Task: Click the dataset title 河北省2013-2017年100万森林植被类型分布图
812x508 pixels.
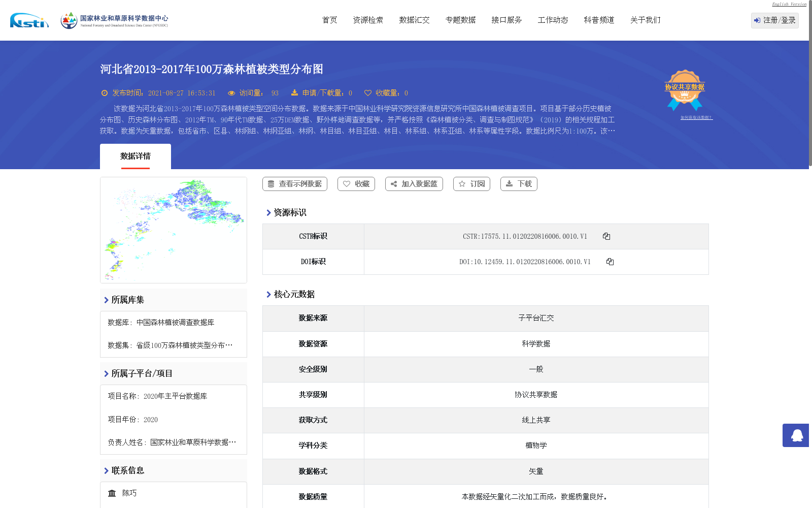Action: (x=212, y=69)
